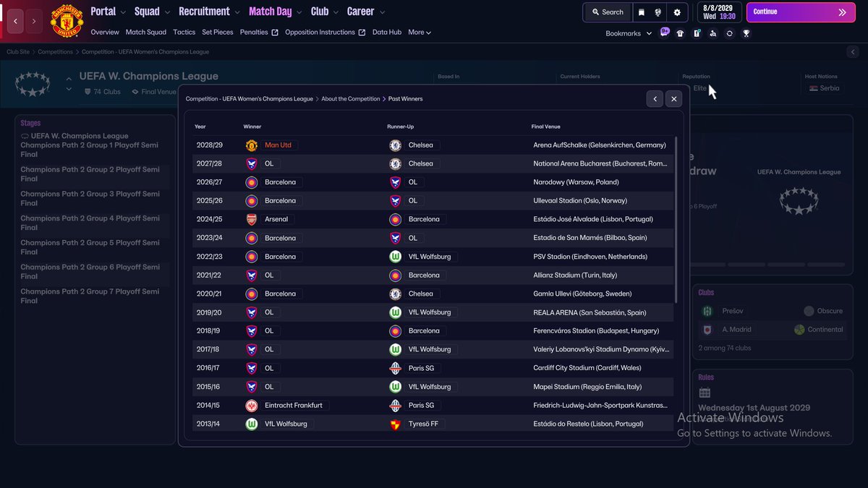
Task: Expand the Club menu dropdown
Action: click(x=335, y=12)
